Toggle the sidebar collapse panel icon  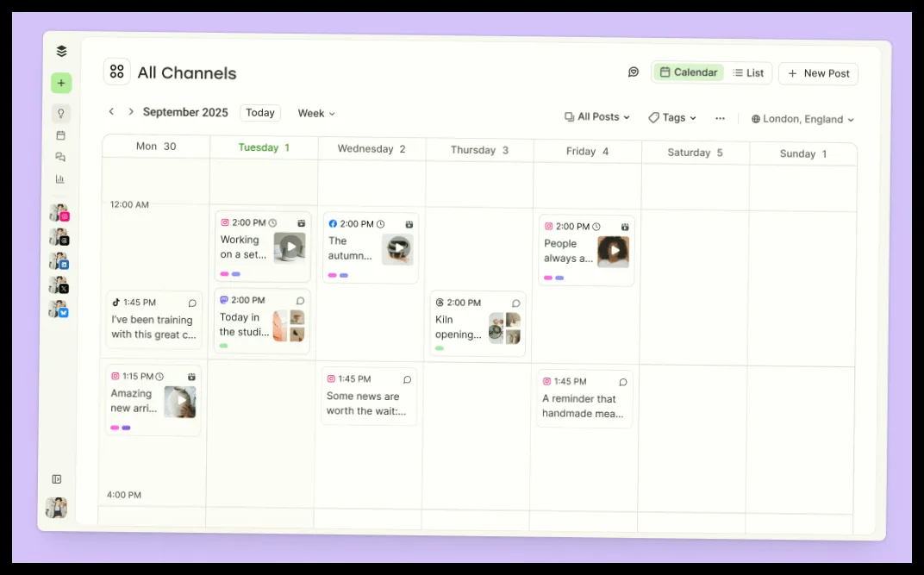(x=57, y=479)
